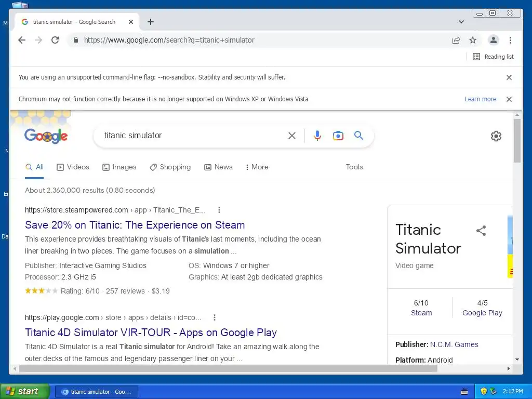Click the three-star rating of the Steam result

pos(41,291)
